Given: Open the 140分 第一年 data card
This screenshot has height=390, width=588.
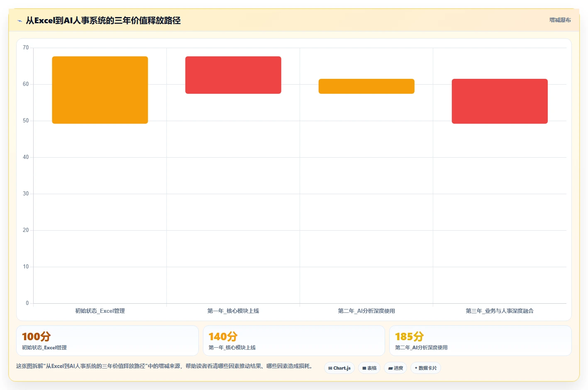Looking at the screenshot, I should click(294, 341).
